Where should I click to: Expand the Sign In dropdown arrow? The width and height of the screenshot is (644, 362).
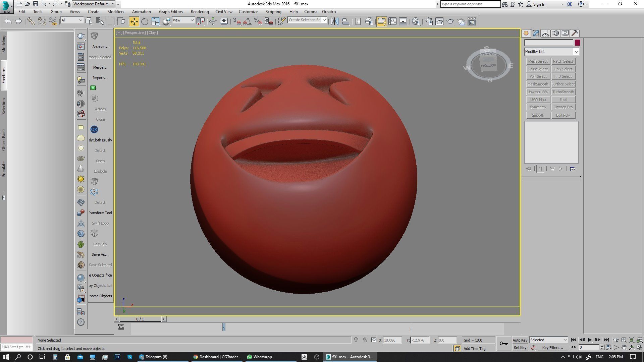coord(562,4)
